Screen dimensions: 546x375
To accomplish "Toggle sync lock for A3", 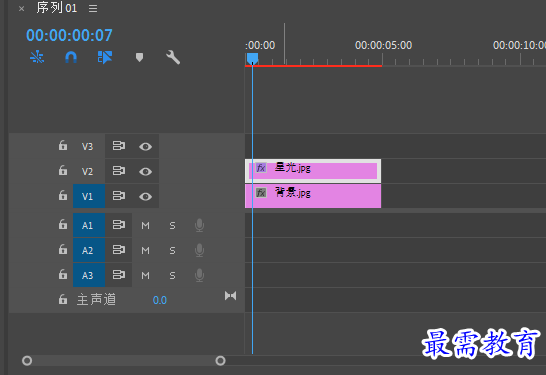I will click(x=119, y=275).
